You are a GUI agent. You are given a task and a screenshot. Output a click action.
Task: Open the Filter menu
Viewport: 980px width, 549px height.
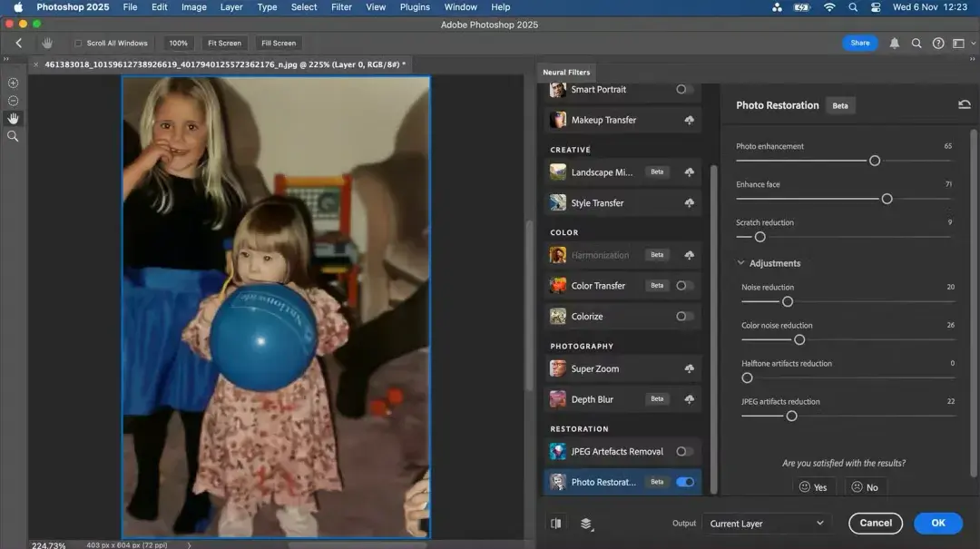341,6
